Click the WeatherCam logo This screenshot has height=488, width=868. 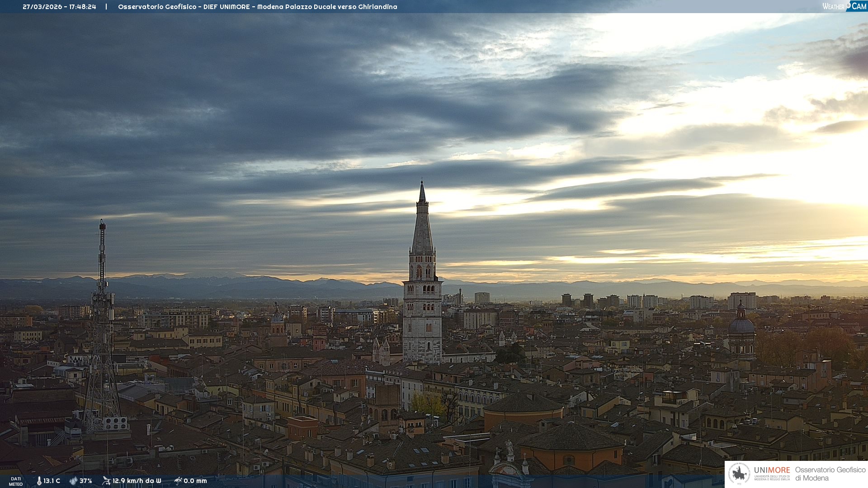pos(844,6)
